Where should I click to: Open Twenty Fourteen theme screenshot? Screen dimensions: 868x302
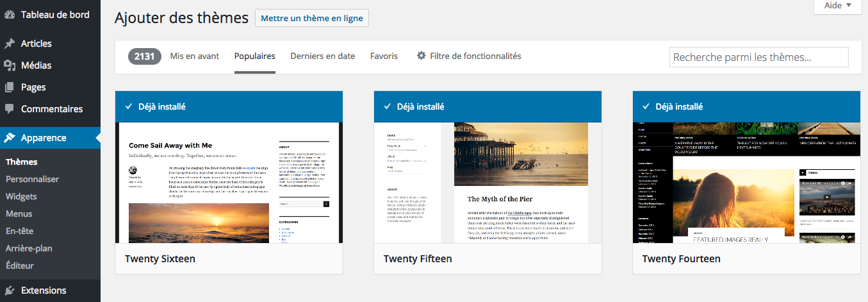746,183
